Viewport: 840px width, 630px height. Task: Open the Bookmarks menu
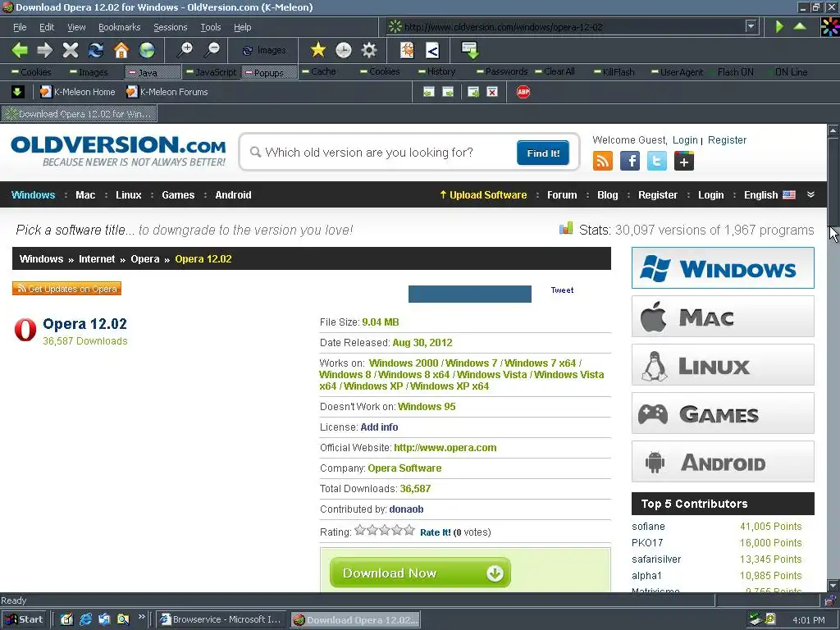point(119,27)
